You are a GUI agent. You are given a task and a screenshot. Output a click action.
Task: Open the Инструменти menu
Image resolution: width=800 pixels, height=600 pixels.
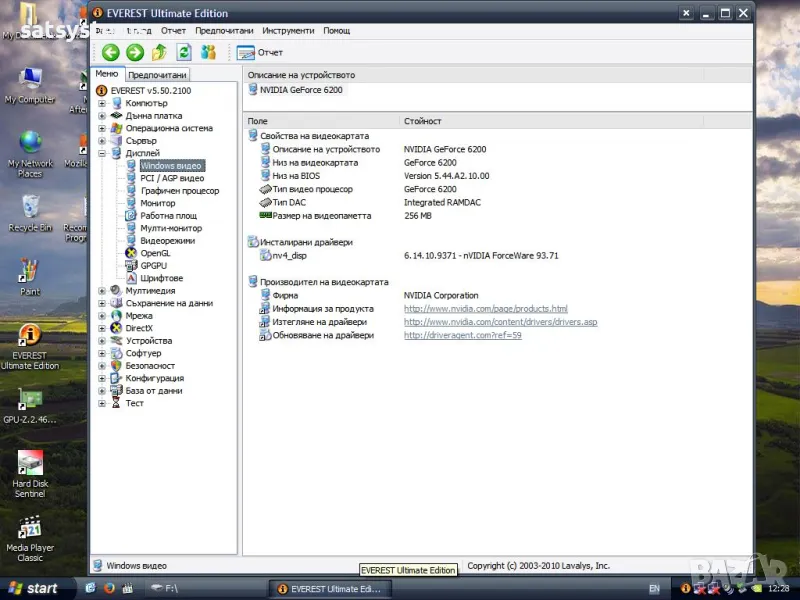[x=289, y=31]
